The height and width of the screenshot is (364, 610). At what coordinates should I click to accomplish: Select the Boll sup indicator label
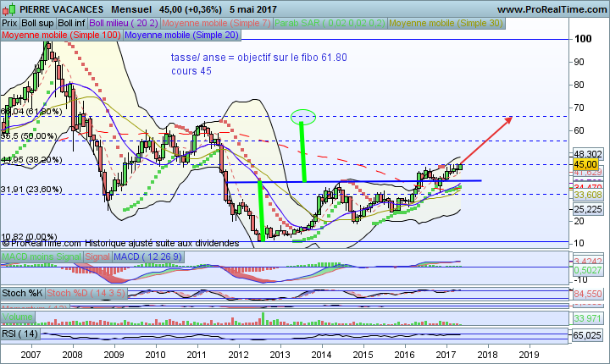(37, 23)
